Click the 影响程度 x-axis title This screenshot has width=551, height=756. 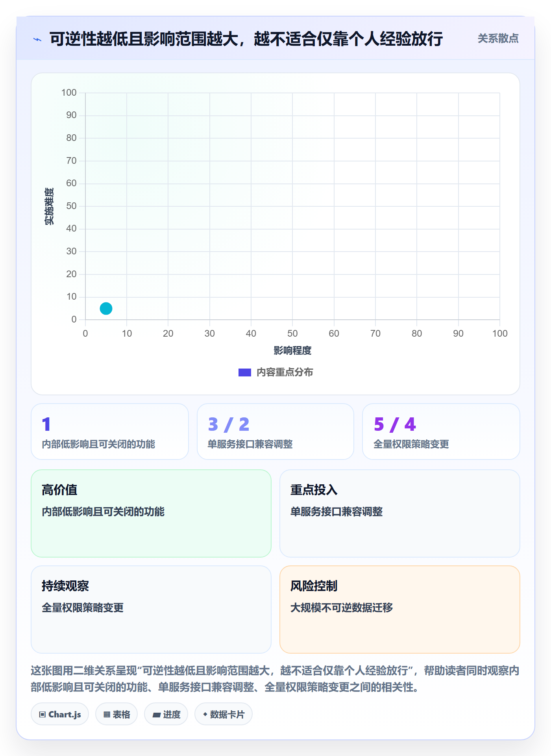point(292,350)
